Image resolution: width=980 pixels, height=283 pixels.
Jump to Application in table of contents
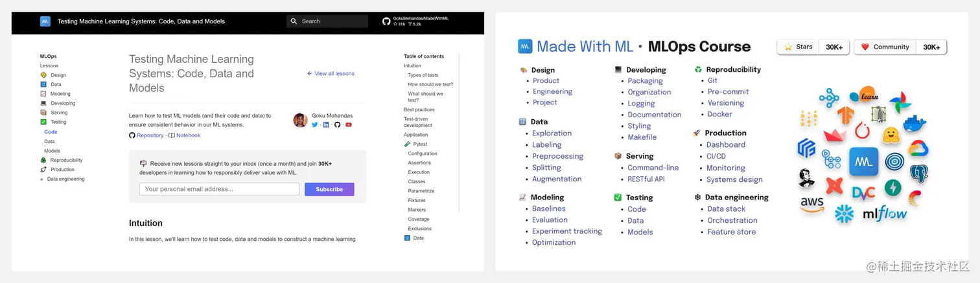pos(416,135)
